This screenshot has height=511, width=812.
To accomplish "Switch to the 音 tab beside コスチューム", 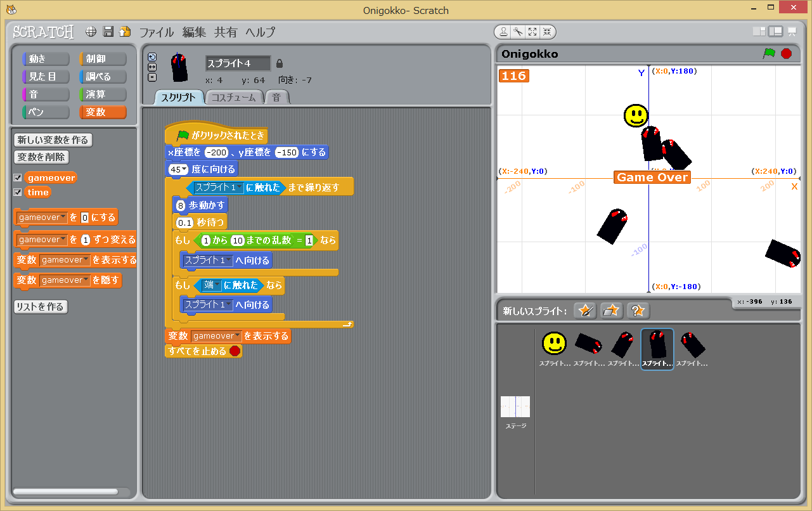I will [276, 98].
